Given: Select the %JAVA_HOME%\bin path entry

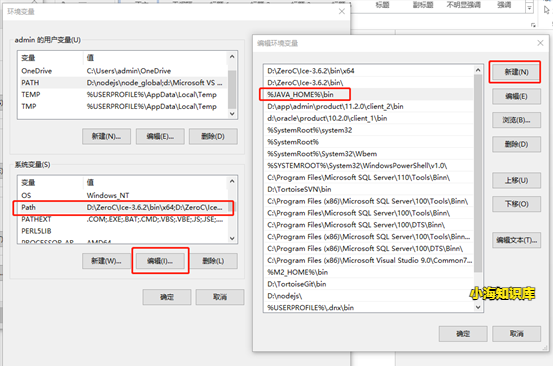Looking at the screenshot, I should (x=368, y=94).
